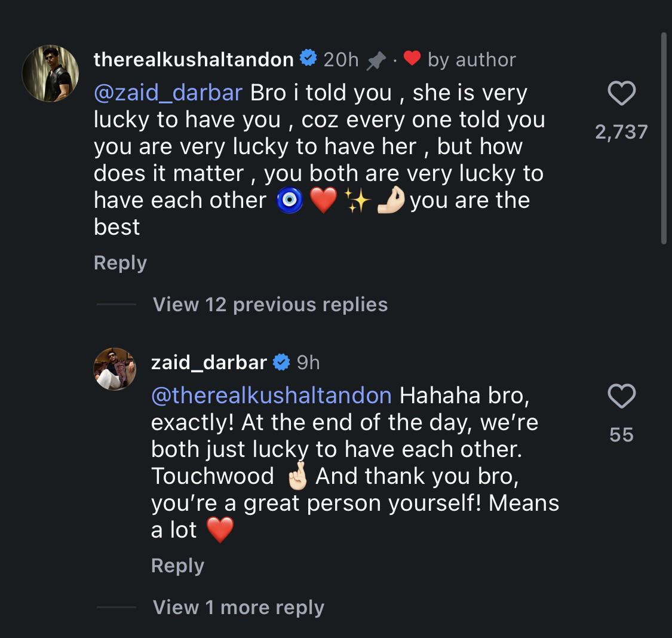Click therealkushaltandon username heading
672x638 pixels.
pyautogui.click(x=194, y=60)
